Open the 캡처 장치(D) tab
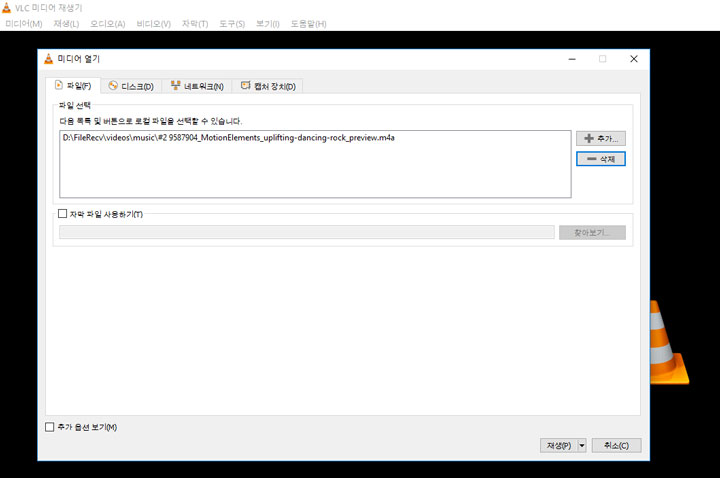720x478 pixels. click(x=268, y=86)
